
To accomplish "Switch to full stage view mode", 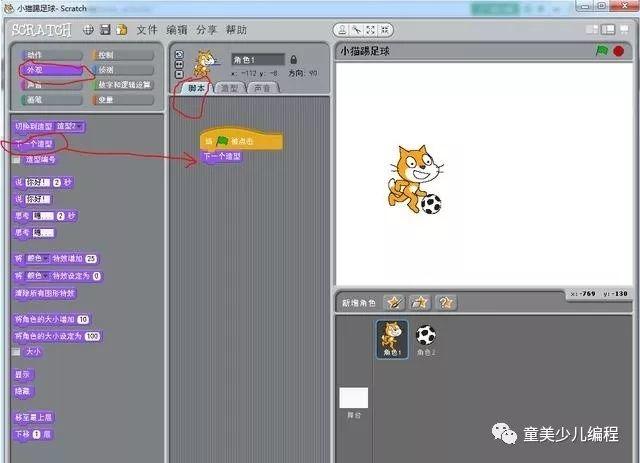I will click(x=608, y=29).
